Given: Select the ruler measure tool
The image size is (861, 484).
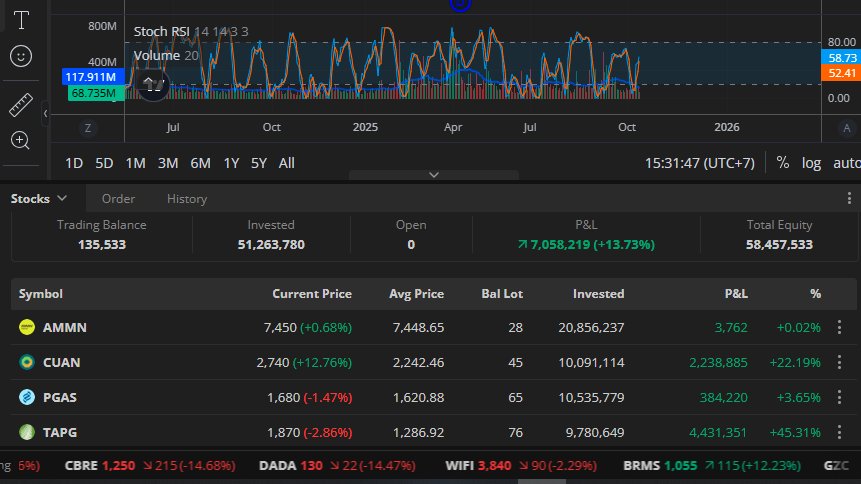Looking at the screenshot, I should coord(21,104).
